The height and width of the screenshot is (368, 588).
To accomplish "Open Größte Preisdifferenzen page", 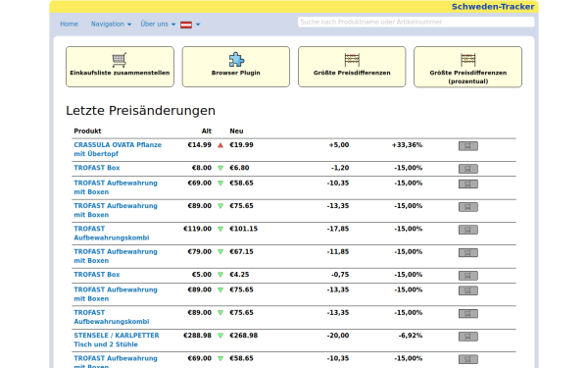I will [x=352, y=67].
